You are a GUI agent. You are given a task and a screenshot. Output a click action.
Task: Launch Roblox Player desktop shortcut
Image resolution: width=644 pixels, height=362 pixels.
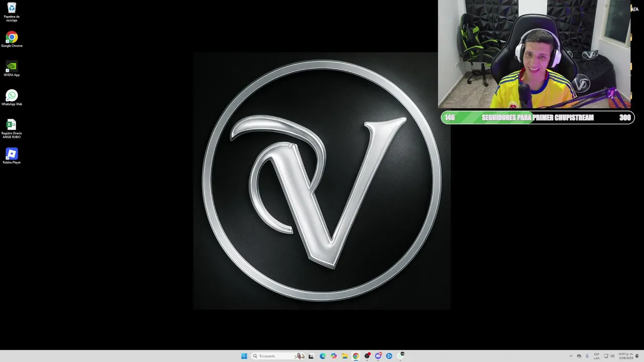click(12, 156)
